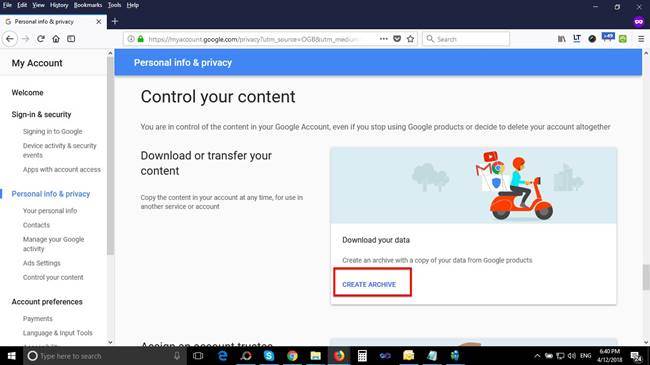Open the LanguageTool LT extension
This screenshot has width=650, height=365.
577,39
